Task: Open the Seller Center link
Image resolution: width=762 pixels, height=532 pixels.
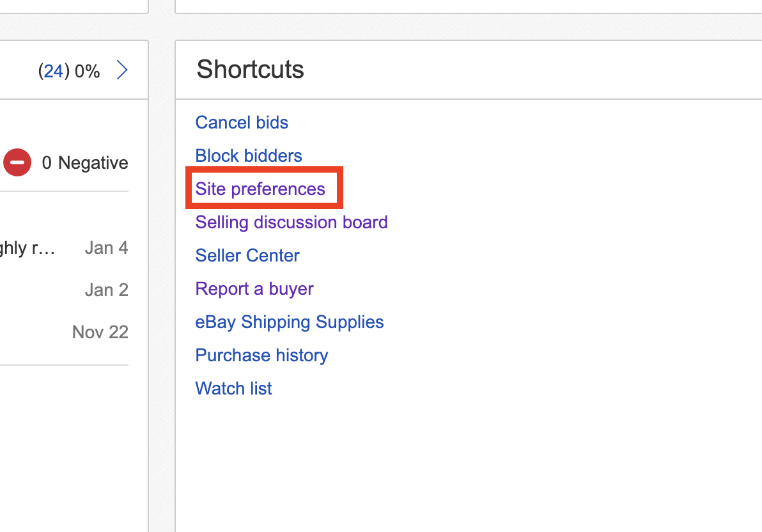Action: click(247, 255)
